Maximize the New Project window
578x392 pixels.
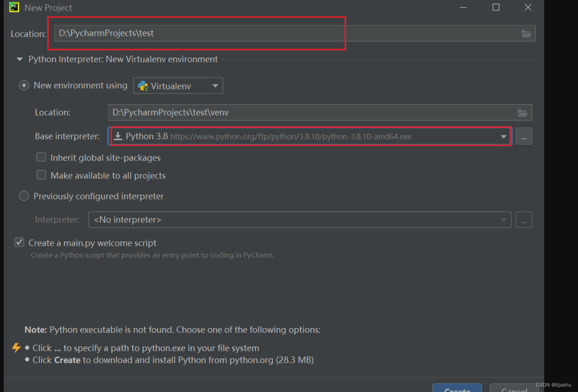(x=496, y=7)
